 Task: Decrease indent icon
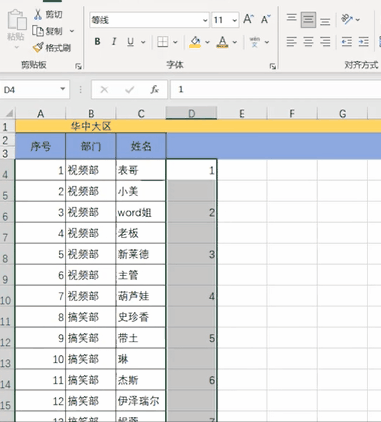pos(347,42)
